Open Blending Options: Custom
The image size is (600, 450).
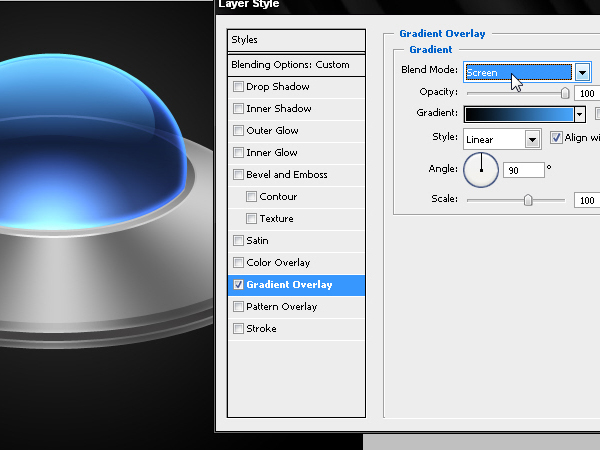point(296,65)
